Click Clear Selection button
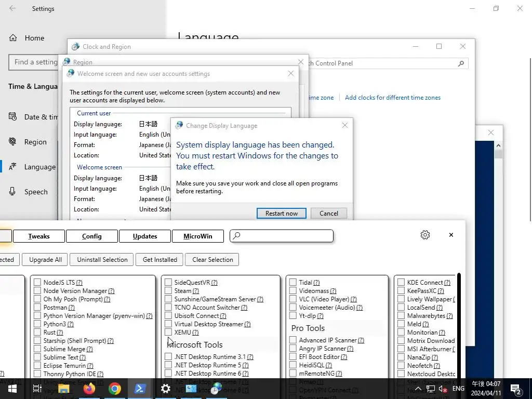Viewport: 532px width, 399px height. click(212, 260)
